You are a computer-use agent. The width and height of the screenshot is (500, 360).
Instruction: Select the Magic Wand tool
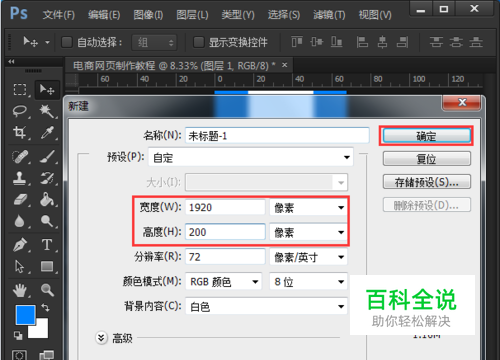coord(47,111)
